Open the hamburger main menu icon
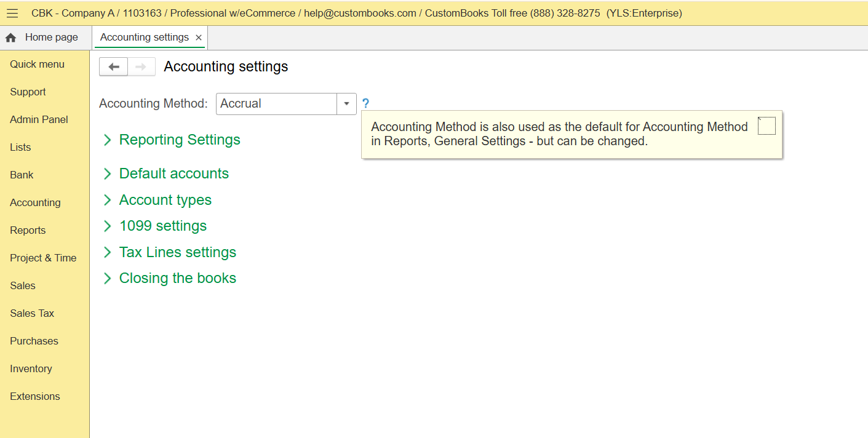The height and width of the screenshot is (438, 868). click(12, 13)
